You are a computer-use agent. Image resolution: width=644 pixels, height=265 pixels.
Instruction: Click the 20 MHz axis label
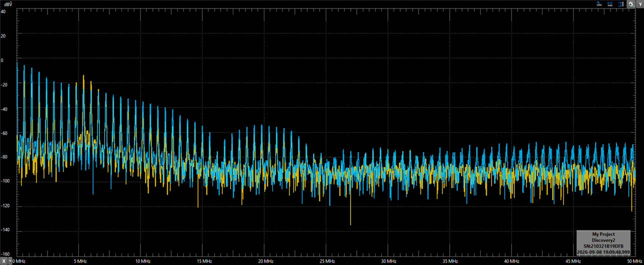click(266, 261)
